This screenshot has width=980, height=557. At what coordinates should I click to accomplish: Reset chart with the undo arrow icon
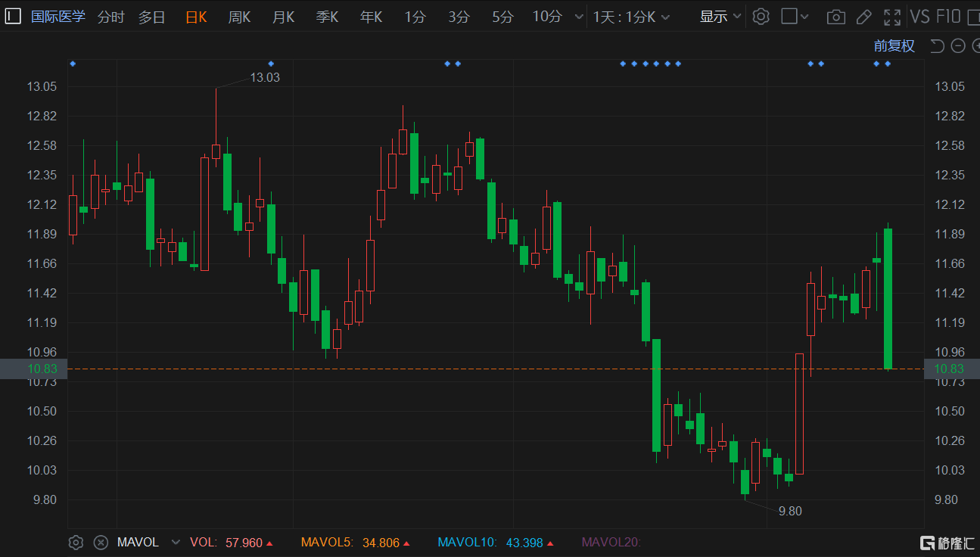click(x=937, y=46)
